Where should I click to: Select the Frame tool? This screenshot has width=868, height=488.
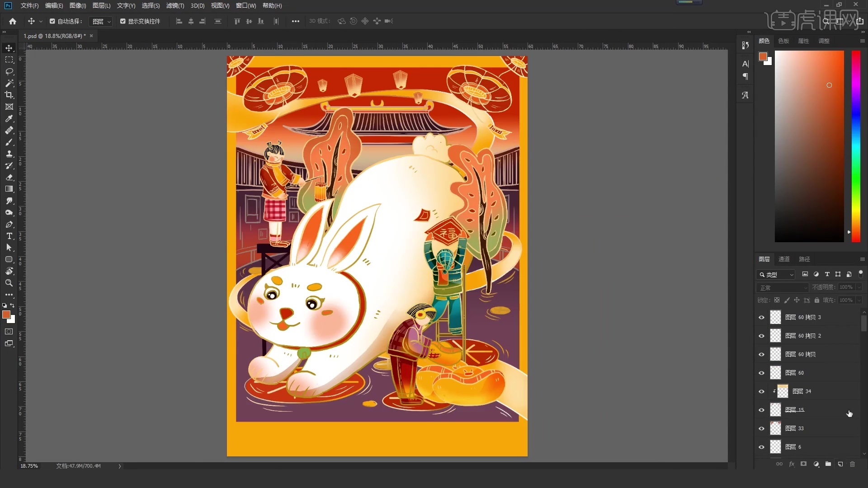(9, 107)
